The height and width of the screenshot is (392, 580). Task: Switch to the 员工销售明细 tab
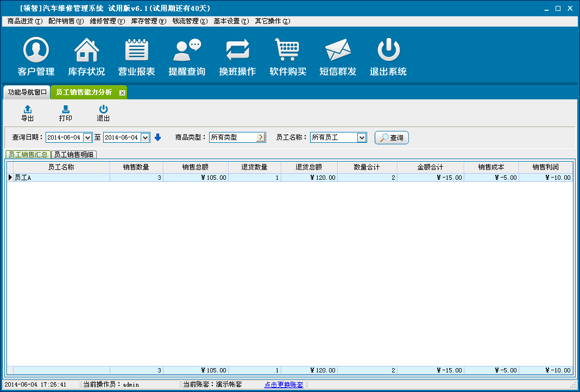click(74, 155)
